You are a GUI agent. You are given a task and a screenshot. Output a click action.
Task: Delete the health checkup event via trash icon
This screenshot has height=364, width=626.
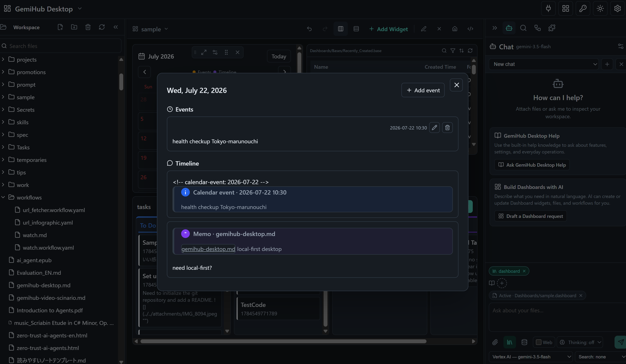tap(447, 128)
